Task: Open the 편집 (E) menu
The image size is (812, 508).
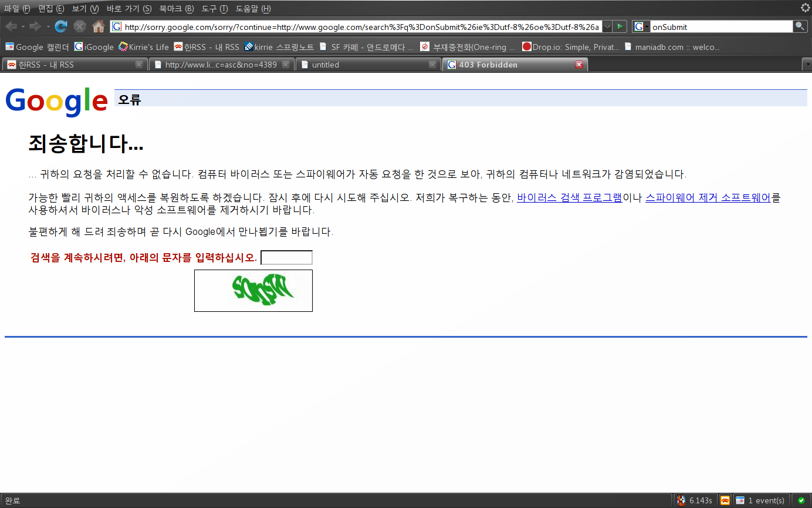Action: pyautogui.click(x=51, y=9)
